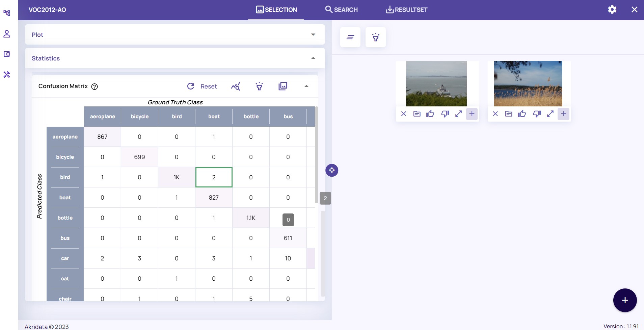Viewport: 644px width, 330px height.
Task: Click the bottle column header
Action: (x=251, y=117)
